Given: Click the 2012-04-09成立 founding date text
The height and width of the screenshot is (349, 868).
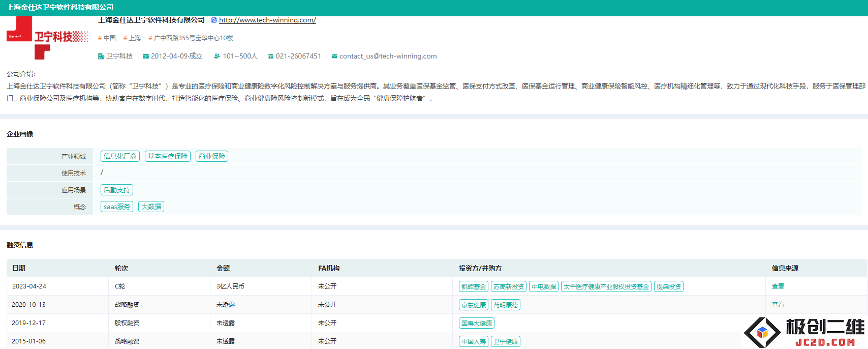Looking at the screenshot, I should [x=177, y=56].
